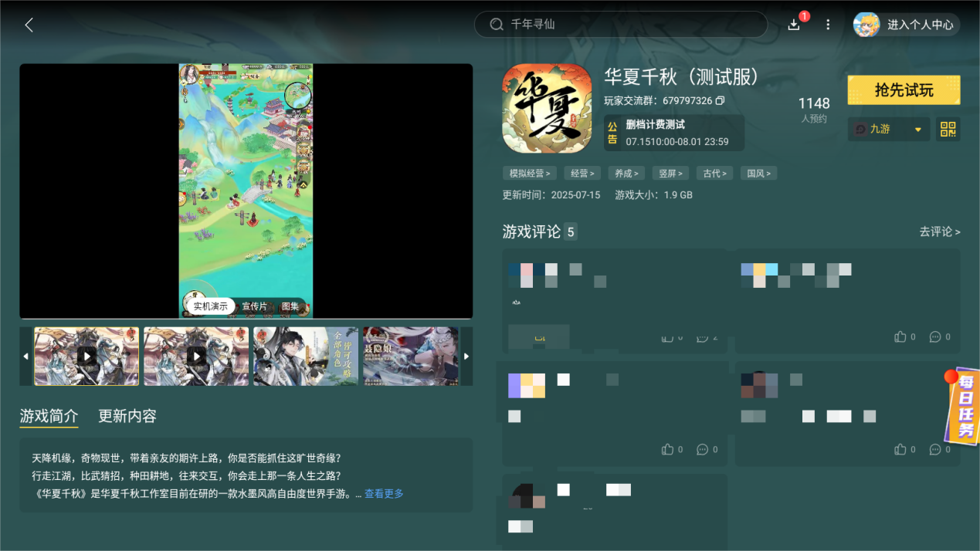This screenshot has width=980, height=551.
Task: Select the 实机演示 media tab
Action: click(211, 306)
